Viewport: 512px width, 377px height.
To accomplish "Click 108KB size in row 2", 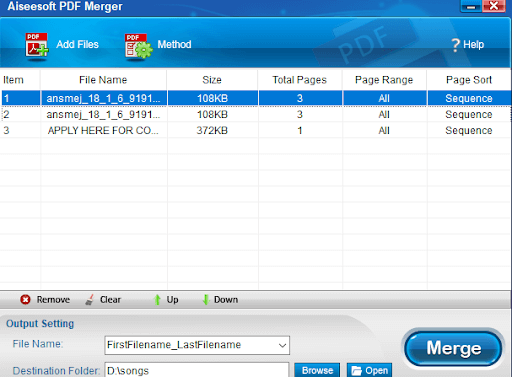I will pyautogui.click(x=212, y=114).
